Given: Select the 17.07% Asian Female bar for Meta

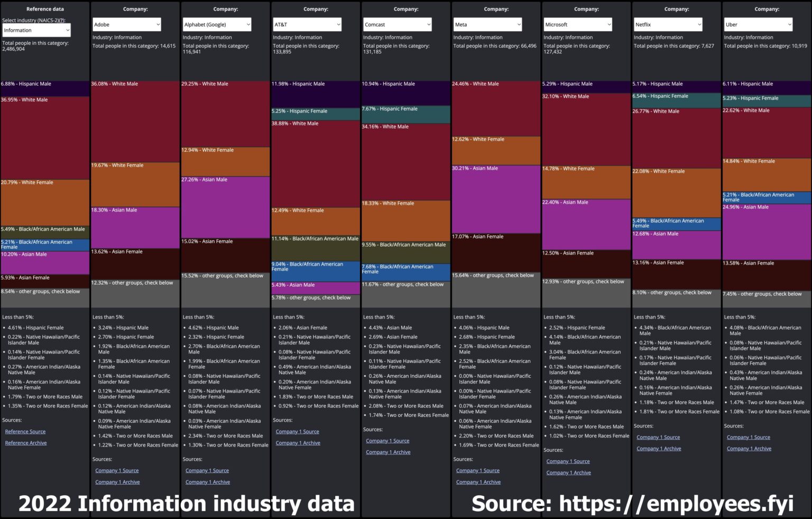Looking at the screenshot, I should 496,253.
